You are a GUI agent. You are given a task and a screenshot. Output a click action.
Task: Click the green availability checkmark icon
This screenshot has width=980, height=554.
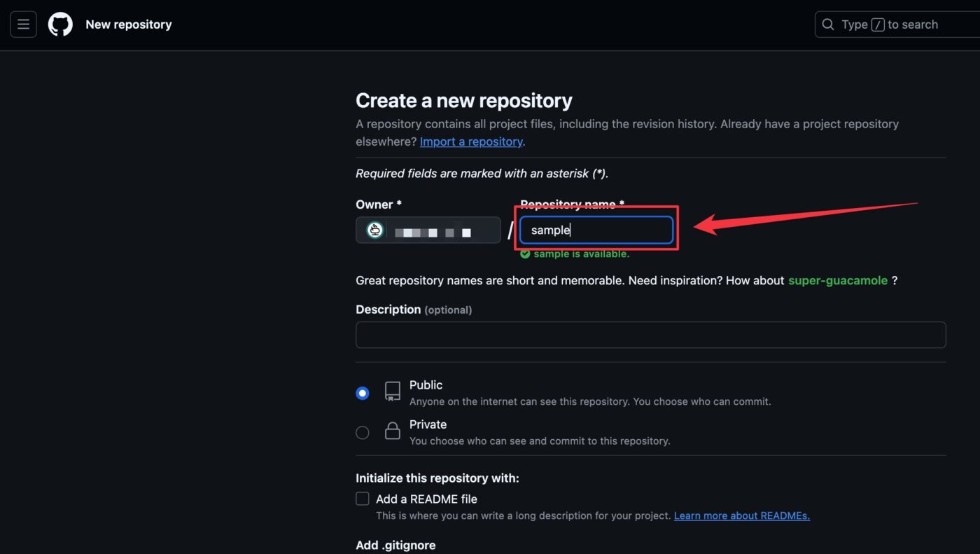[x=525, y=254]
